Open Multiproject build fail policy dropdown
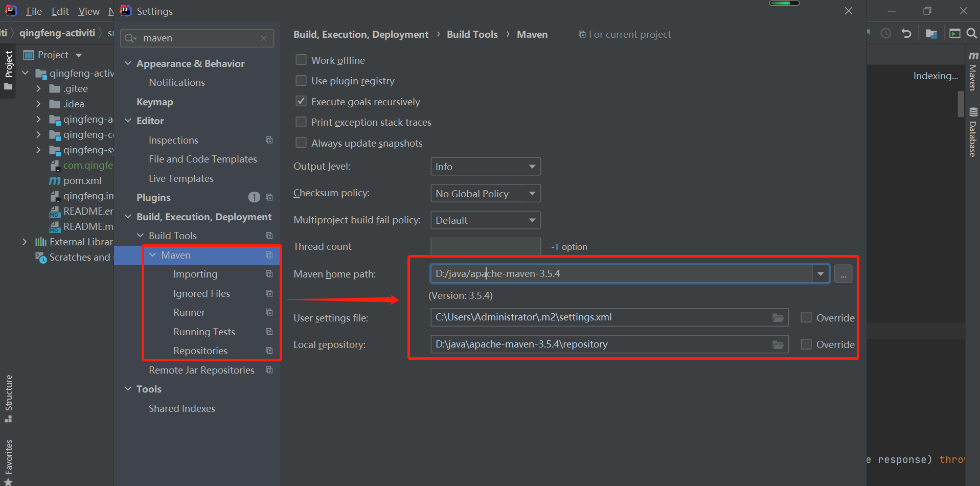980x486 pixels. 486,220
